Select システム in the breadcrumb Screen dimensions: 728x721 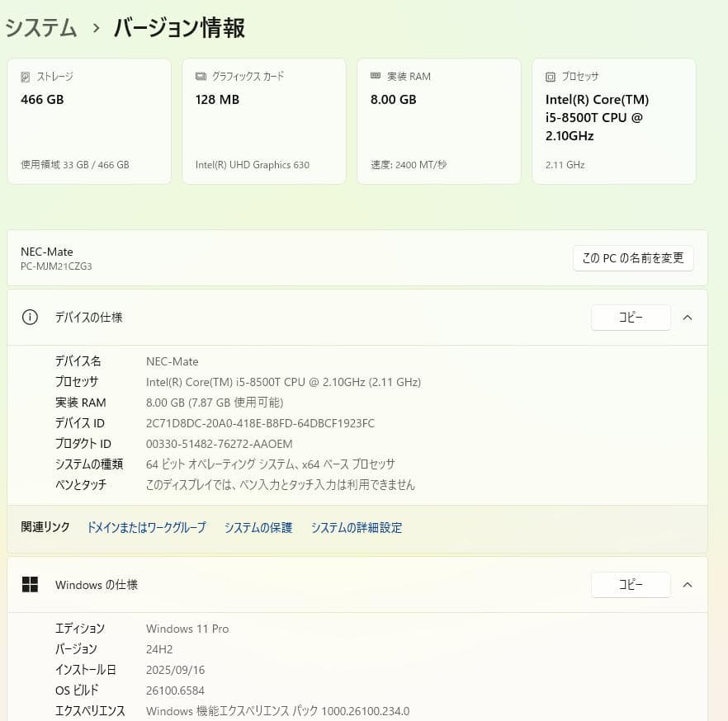pyautogui.click(x=40, y=27)
